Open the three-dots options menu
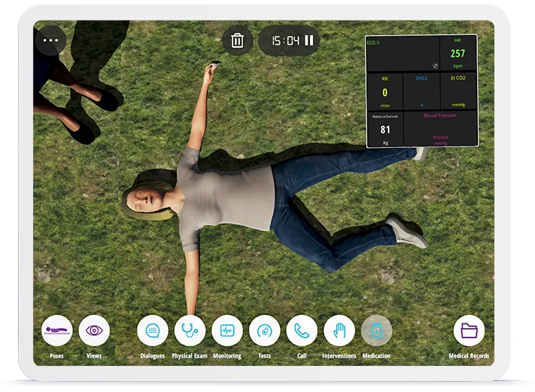Viewport: 535px width, 392px height. 50,41
